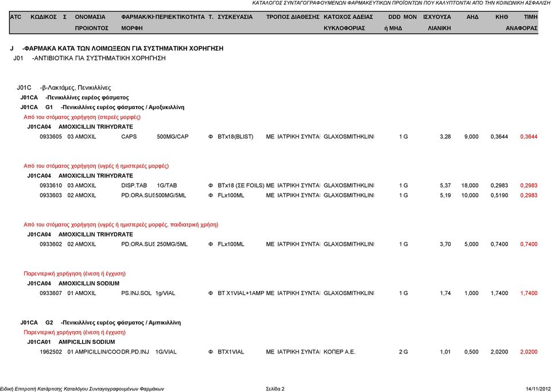
Task: Click retail price 5,19
Action: point(445,195)
